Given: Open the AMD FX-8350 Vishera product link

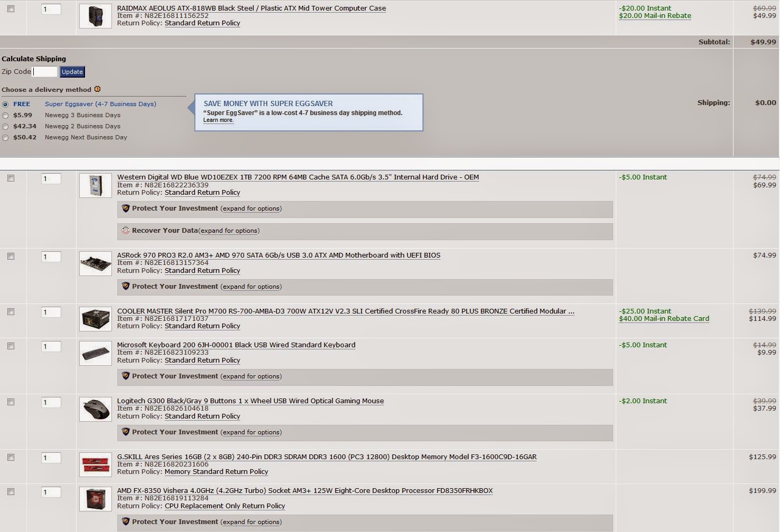Looking at the screenshot, I should (x=305, y=491).
